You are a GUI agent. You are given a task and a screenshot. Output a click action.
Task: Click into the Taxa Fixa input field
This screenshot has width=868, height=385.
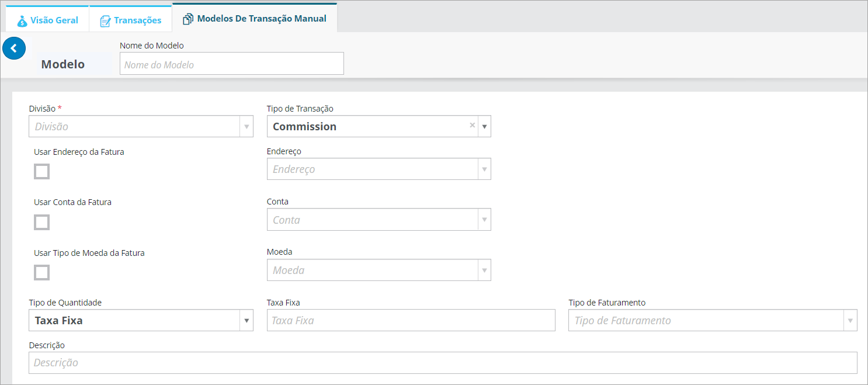(411, 320)
